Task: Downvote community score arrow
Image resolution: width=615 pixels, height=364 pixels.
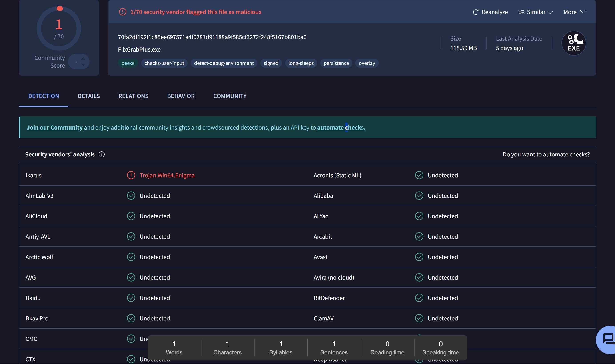Action: point(83,64)
